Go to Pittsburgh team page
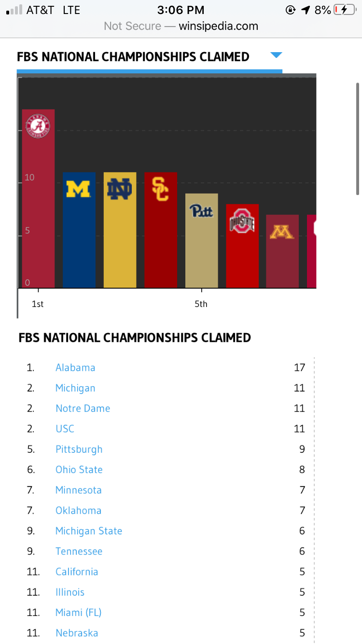This screenshot has width=362, height=644. point(79,449)
